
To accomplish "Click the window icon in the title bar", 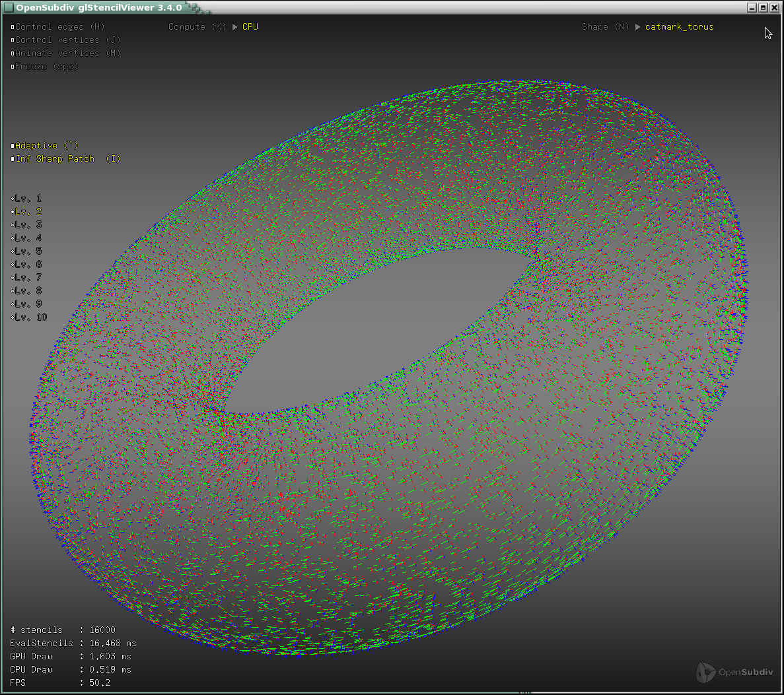I will (8, 7).
